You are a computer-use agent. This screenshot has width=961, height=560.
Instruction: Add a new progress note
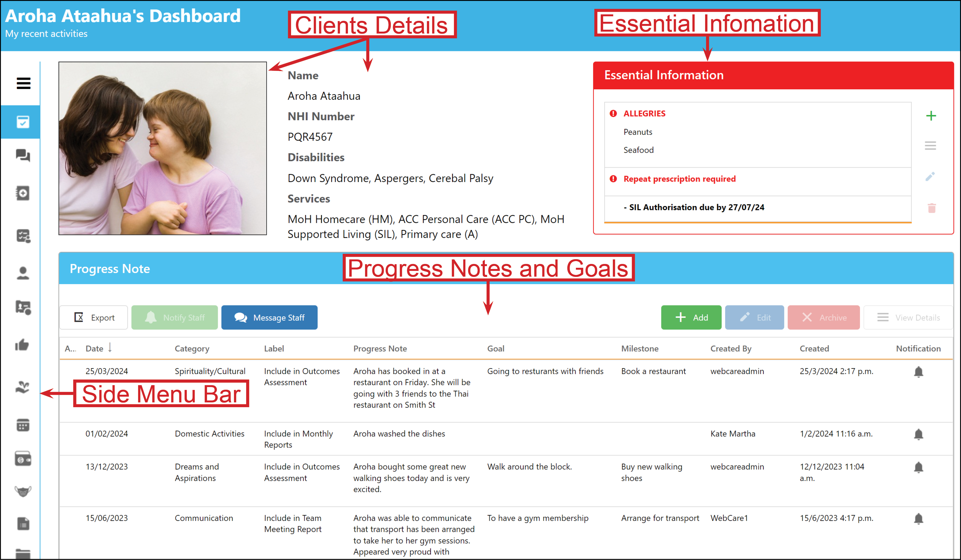691,317
